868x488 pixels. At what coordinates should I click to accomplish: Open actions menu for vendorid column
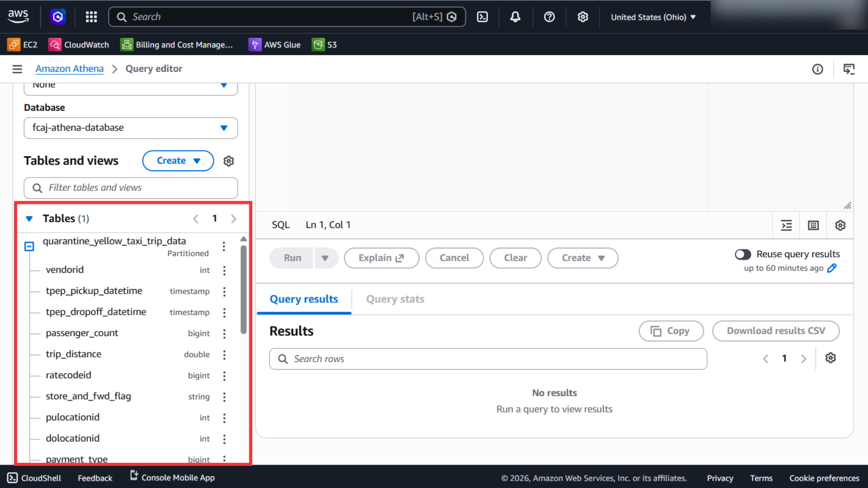[224, 270]
